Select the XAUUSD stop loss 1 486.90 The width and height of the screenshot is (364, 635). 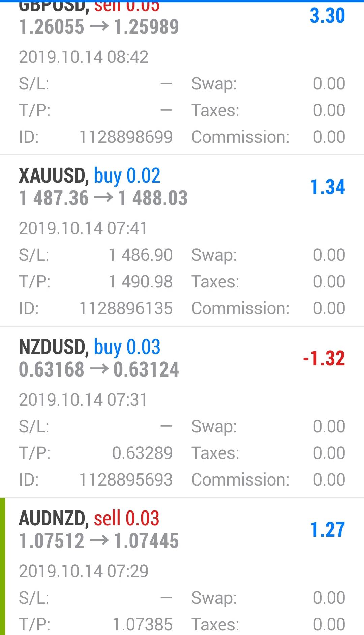click(140, 255)
